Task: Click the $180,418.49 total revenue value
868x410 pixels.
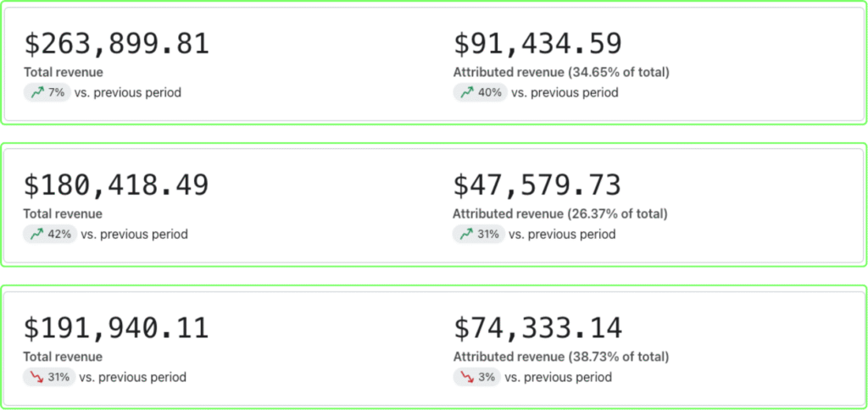Action: 116,186
